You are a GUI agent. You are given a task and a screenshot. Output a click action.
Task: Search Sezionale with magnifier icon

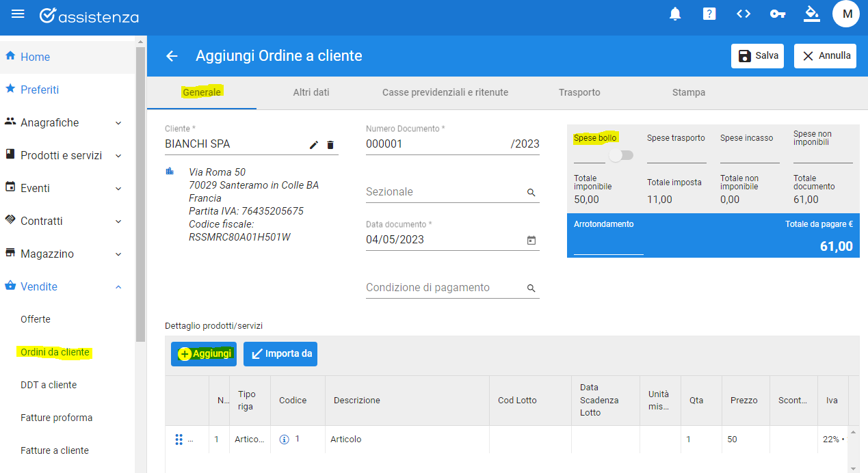[x=531, y=193]
